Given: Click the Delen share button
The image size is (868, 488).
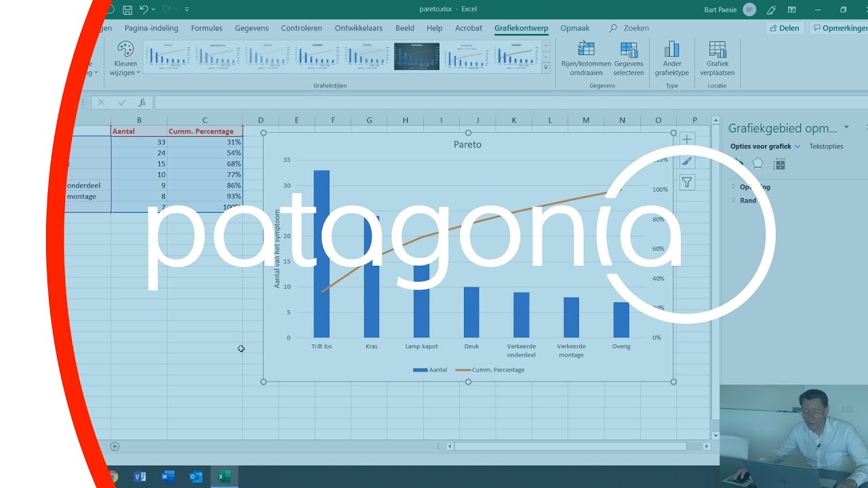Looking at the screenshot, I should click(x=785, y=28).
